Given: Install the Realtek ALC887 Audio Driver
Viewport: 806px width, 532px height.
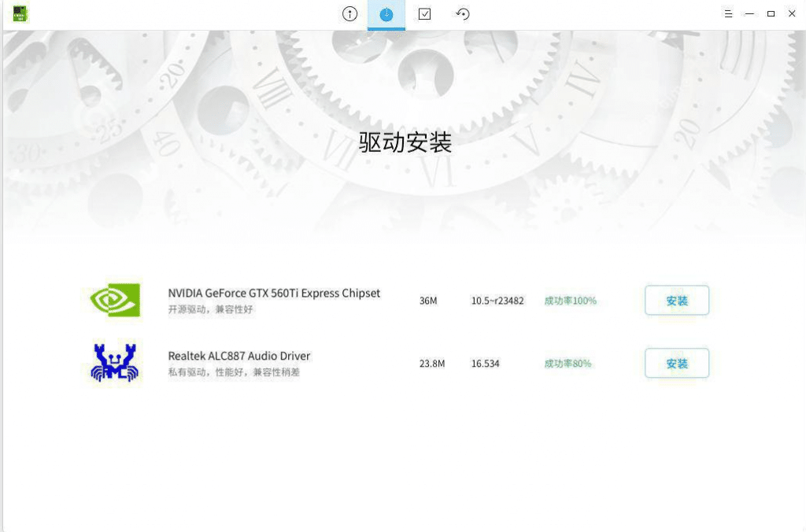Looking at the screenshot, I should click(676, 364).
